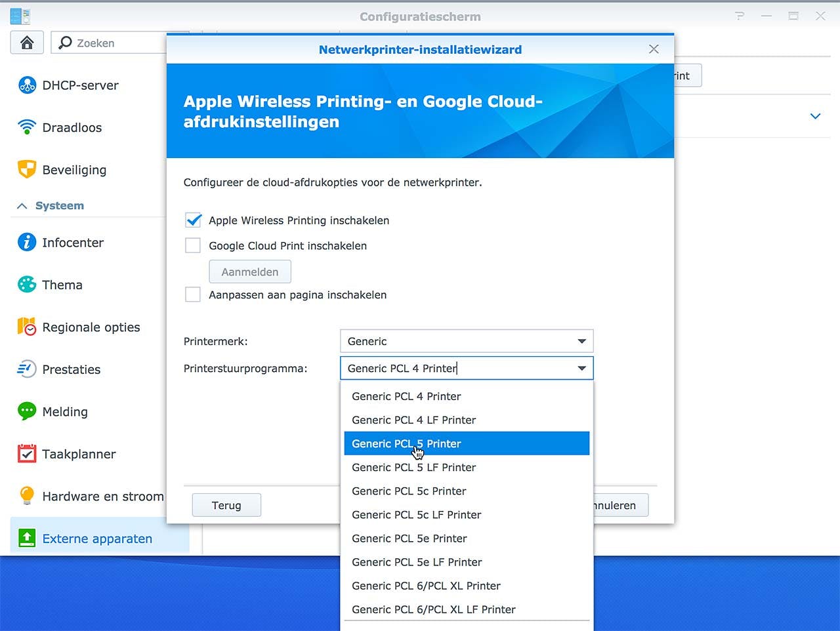This screenshot has height=631, width=840.
Task: Click the Zoeken search field
Action: pyautogui.click(x=109, y=43)
